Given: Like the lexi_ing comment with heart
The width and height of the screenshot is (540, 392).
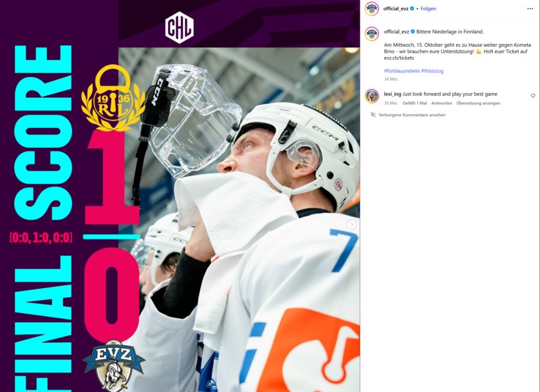Looking at the screenshot, I should [533, 95].
